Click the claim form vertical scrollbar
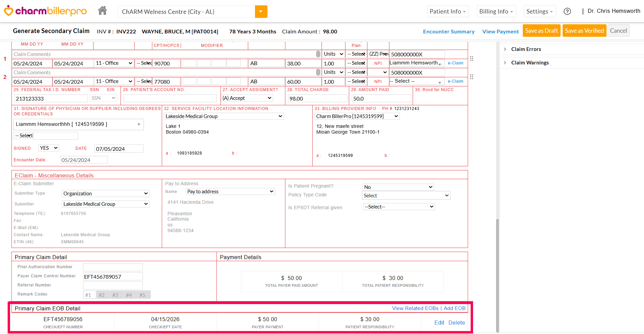This screenshot has width=644, height=334. pos(497,275)
